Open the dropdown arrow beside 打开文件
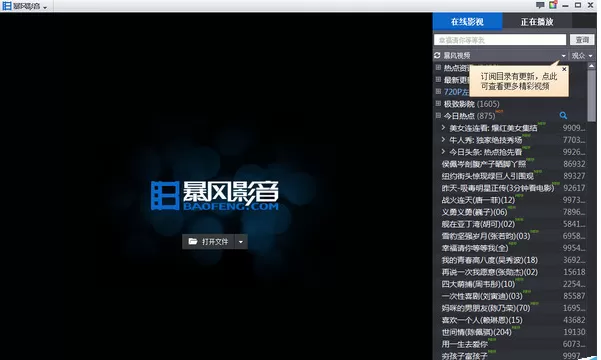This screenshot has height=360, width=601. 241,242
